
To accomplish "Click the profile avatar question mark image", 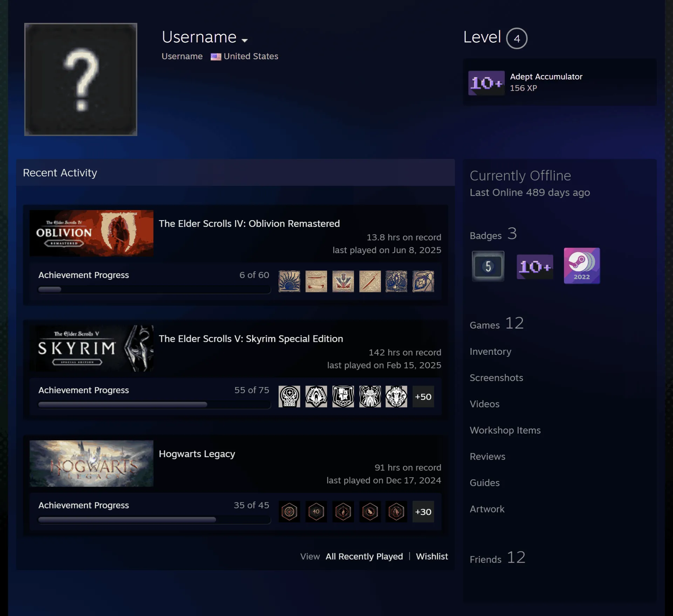I will point(81,80).
